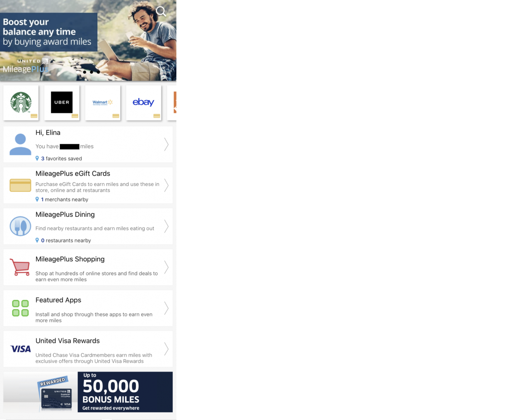Open the United Visa Rewards title
Viewport: 530px width, 420px height.
[x=67, y=341]
